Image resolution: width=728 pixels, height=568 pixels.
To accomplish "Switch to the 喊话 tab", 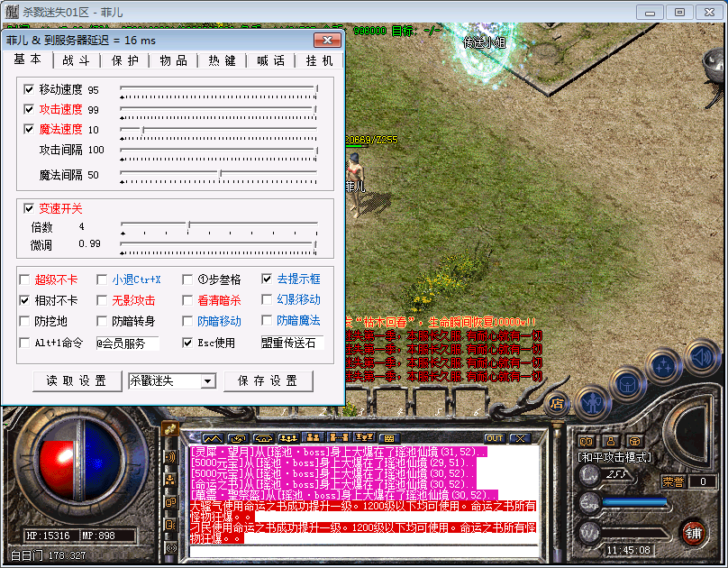I will pyautogui.click(x=270, y=60).
